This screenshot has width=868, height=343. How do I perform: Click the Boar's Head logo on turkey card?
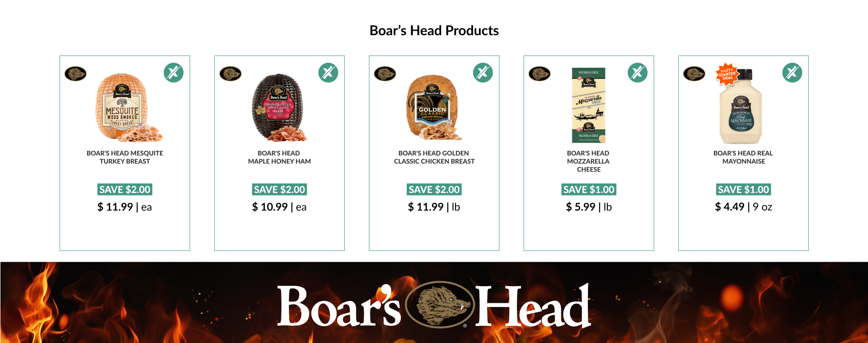75,74
